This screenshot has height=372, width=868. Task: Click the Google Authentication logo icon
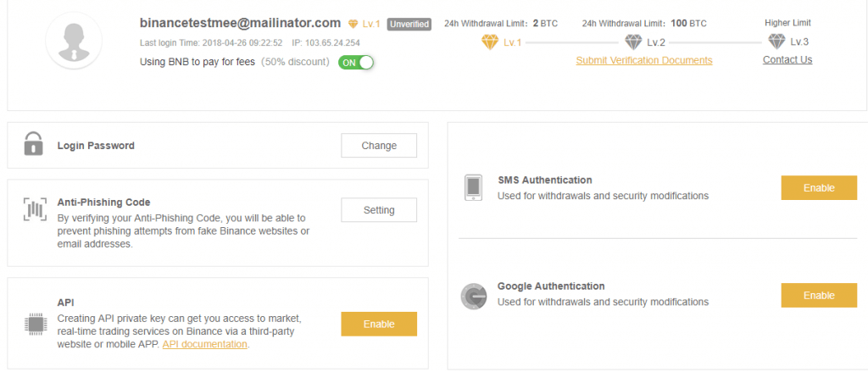tap(473, 297)
